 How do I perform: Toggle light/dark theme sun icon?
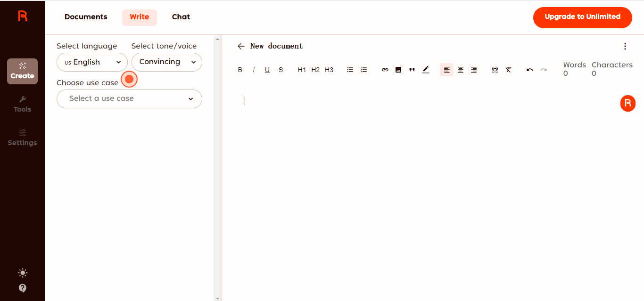(x=23, y=273)
